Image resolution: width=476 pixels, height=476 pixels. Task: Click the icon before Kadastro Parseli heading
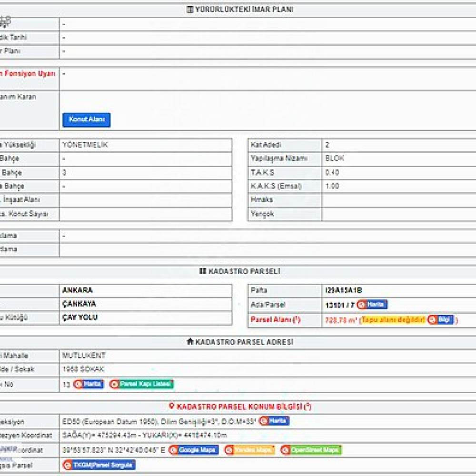202,271
